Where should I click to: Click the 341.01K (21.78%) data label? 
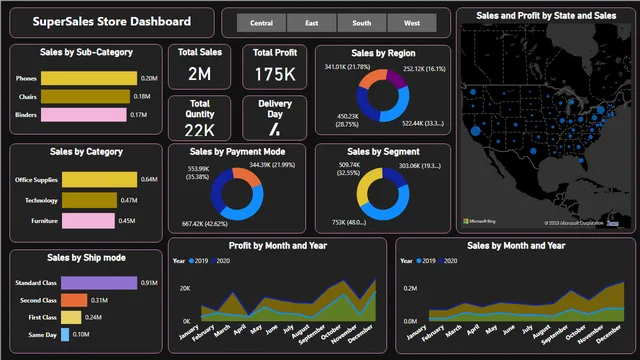[x=347, y=67]
